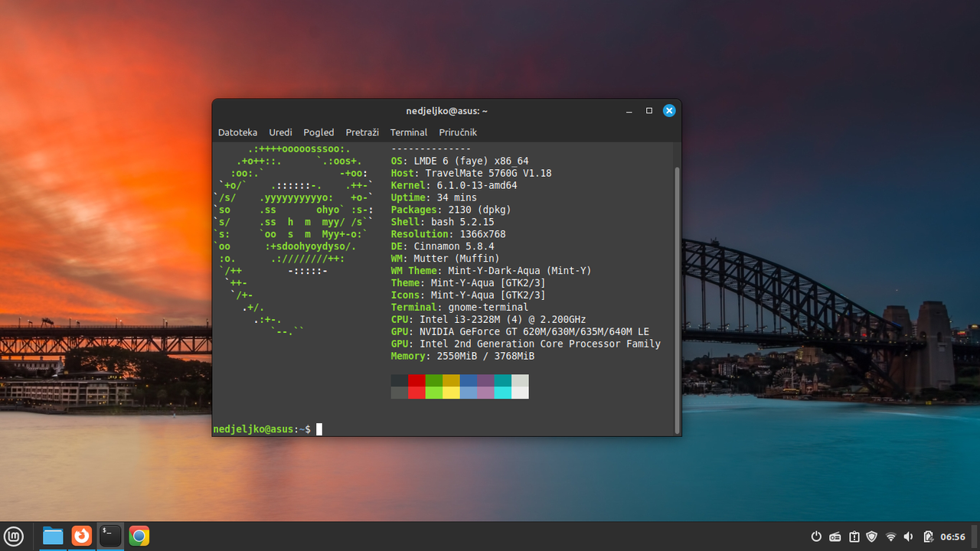The image size is (980, 551).
Task: Click the Packages: 2130 (dpkg) line
Action: pyautogui.click(x=451, y=210)
